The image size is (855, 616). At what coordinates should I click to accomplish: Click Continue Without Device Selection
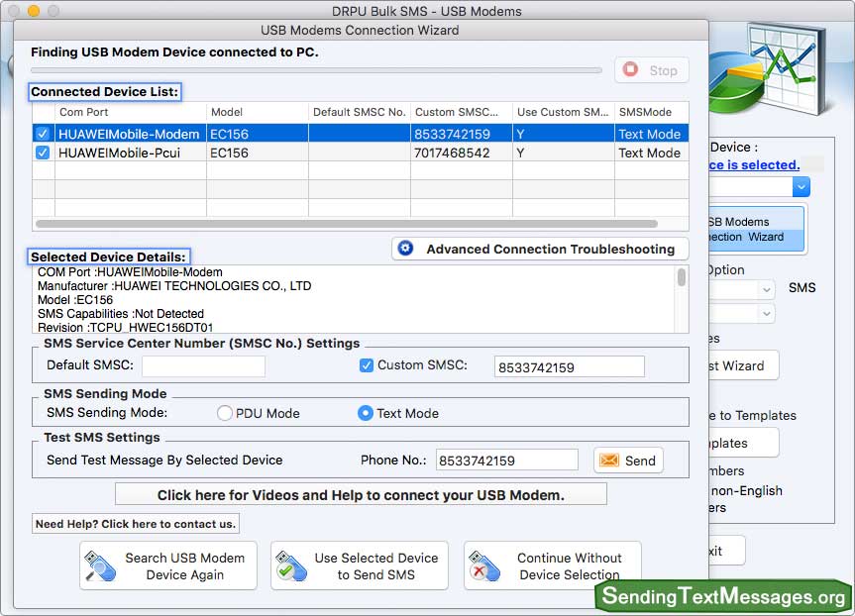pyautogui.click(x=553, y=565)
